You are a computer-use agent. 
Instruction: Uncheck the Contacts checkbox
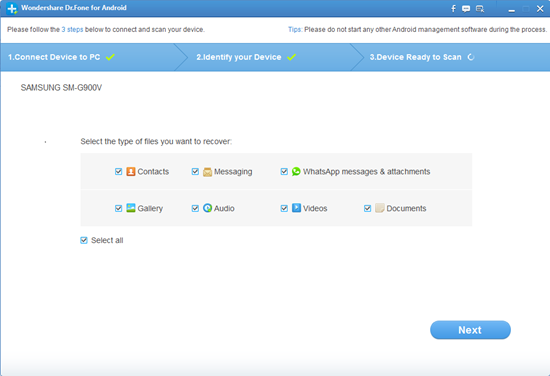pos(119,172)
